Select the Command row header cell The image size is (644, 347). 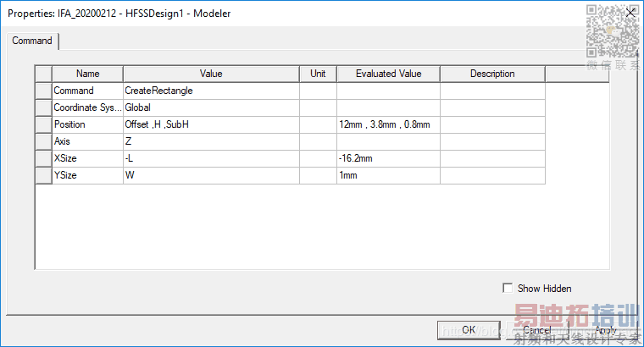43,91
